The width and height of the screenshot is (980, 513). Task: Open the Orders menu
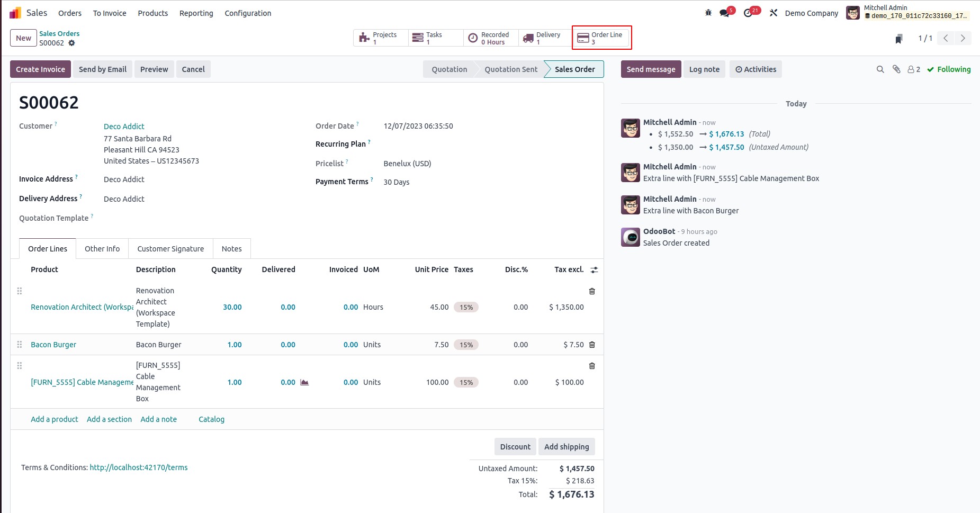70,13
